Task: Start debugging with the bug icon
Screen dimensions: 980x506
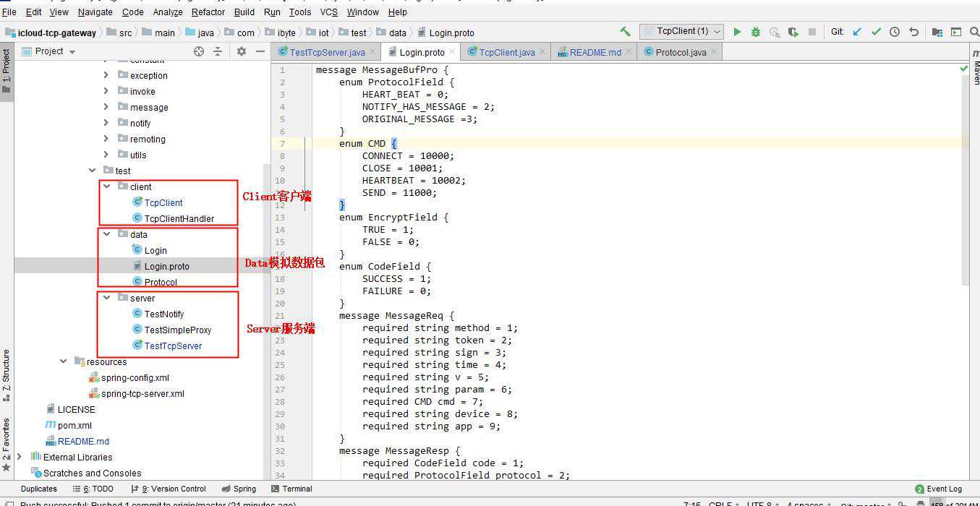Action: click(756, 32)
